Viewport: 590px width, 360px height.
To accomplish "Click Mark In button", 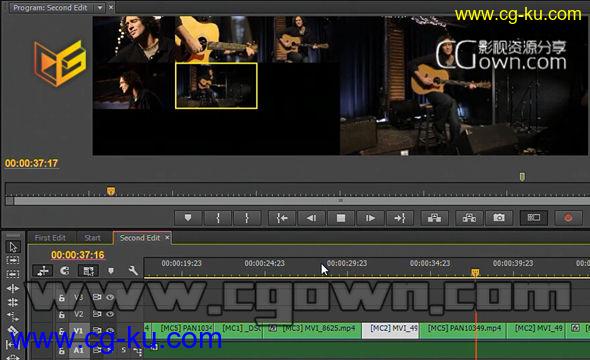I will [x=218, y=218].
